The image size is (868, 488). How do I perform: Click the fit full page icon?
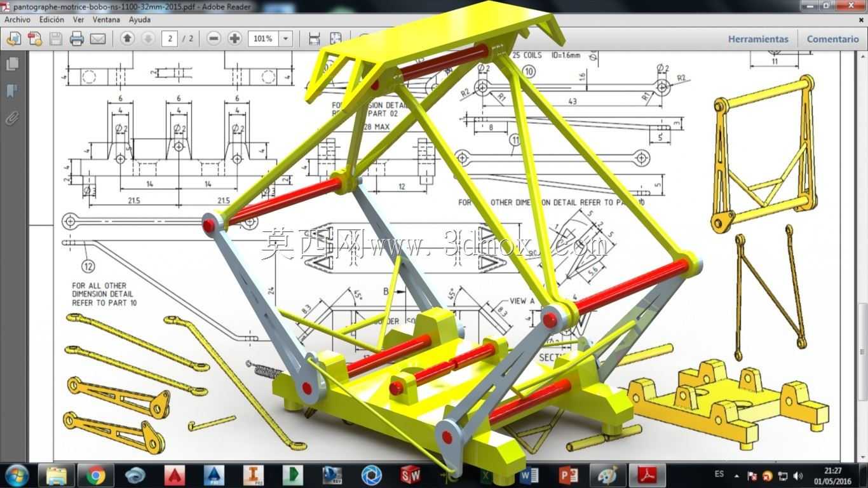point(336,39)
